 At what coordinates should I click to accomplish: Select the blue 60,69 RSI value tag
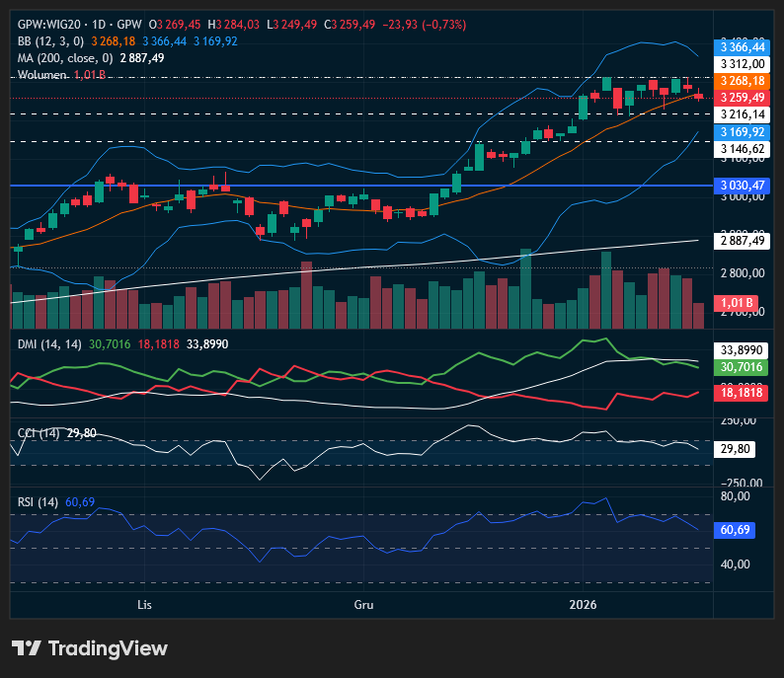[739, 530]
